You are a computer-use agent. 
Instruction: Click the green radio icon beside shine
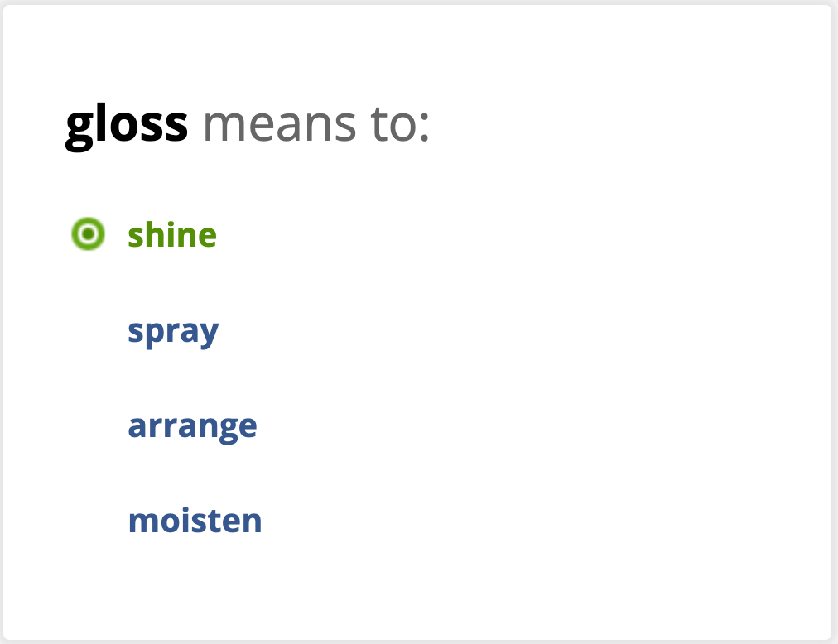(88, 235)
